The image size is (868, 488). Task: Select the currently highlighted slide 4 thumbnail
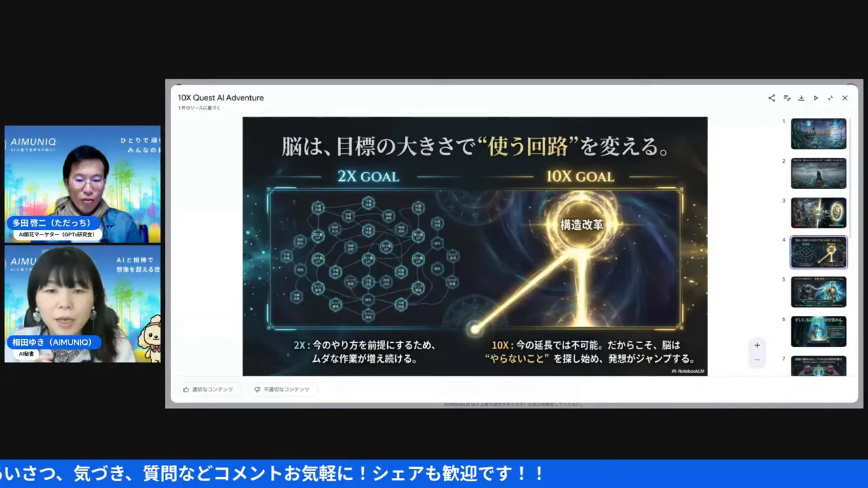818,252
